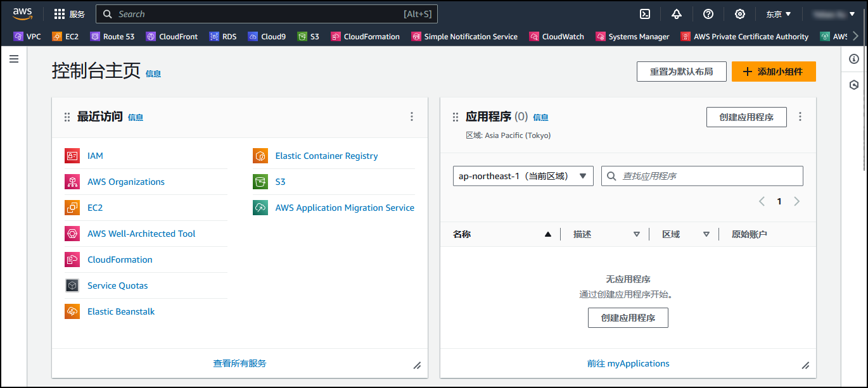Click the page vertical scrollbar

865,109
